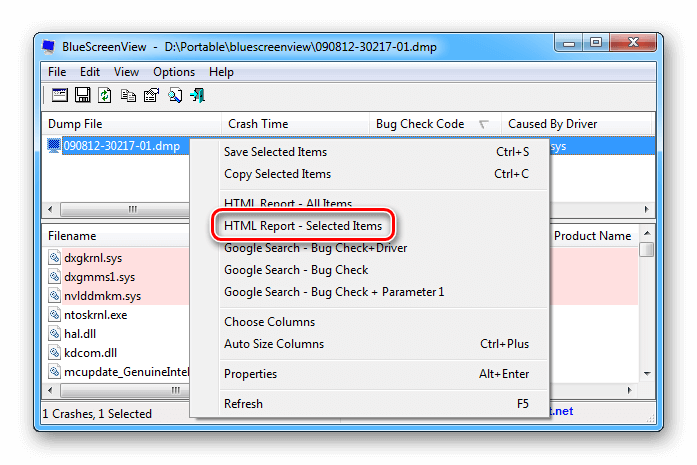Click the status bar .net link
Screen dimensions: 697x465
coord(561,411)
